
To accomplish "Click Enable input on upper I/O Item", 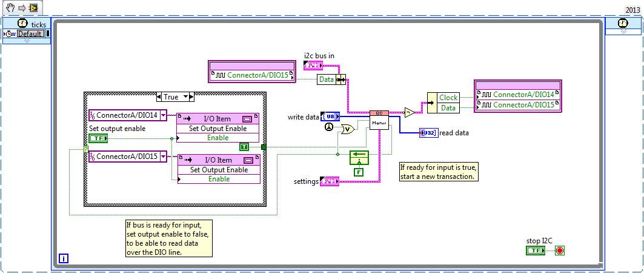I will [219, 138].
